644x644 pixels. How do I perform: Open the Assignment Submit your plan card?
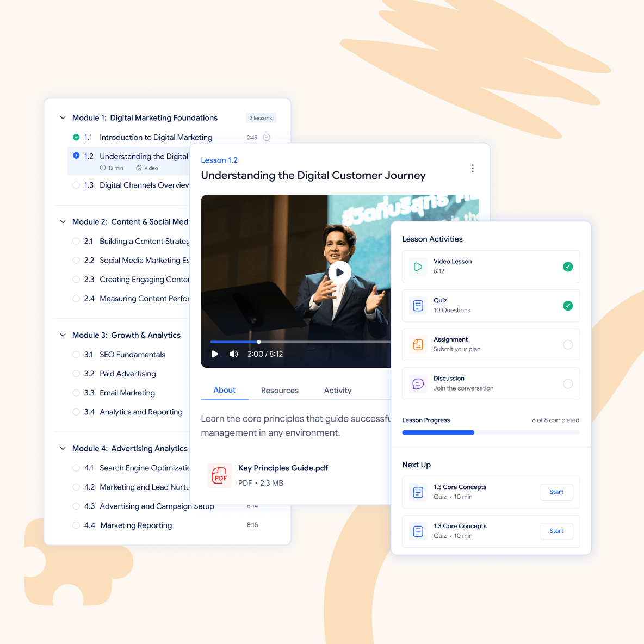click(491, 345)
